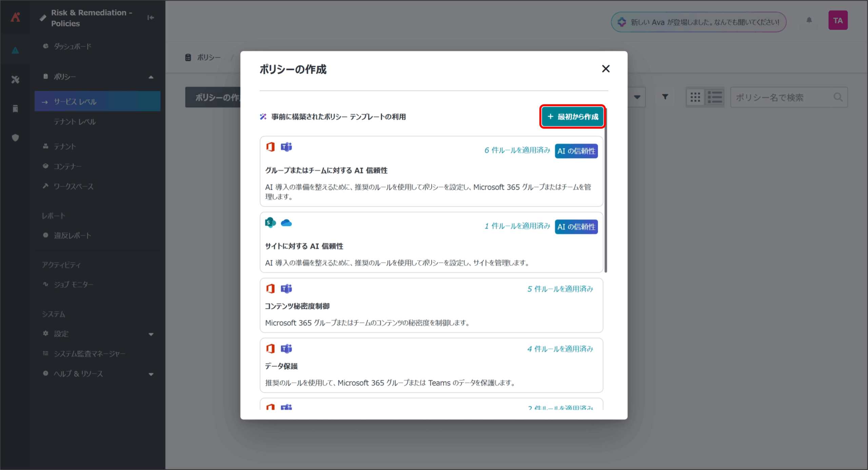Expand the 設定 sidebar menu
Image resolution: width=868 pixels, height=470 pixels.
pos(151,334)
